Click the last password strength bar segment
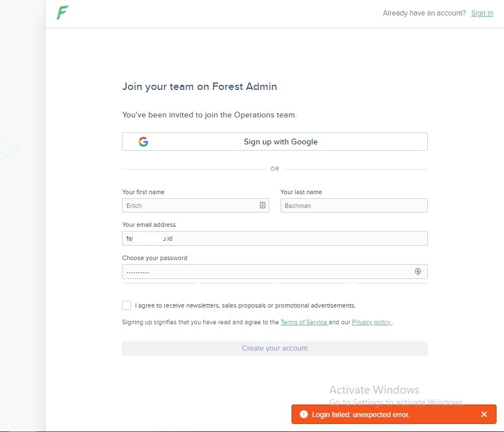Viewport: 504px width, 432px height. pos(391,283)
